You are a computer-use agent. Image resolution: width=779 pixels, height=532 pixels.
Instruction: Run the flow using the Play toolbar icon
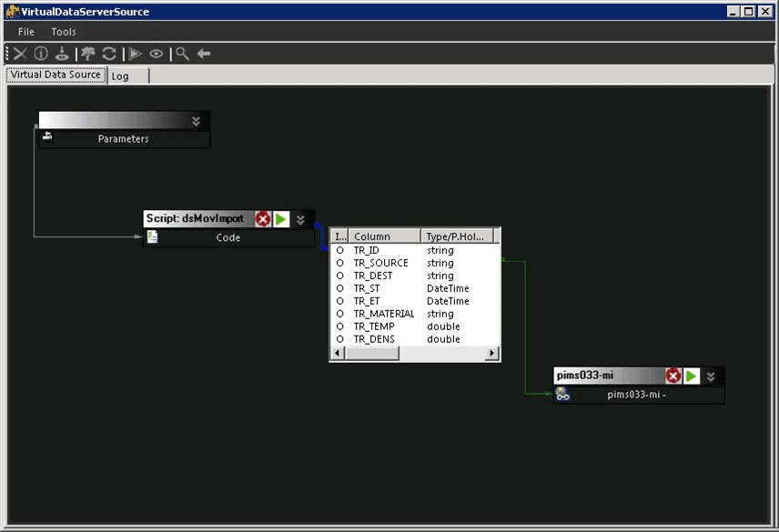tap(135, 54)
